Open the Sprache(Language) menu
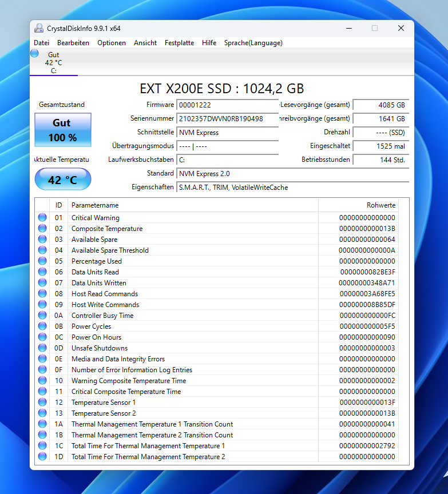Screen dimensions: 448x494 (x=253, y=43)
